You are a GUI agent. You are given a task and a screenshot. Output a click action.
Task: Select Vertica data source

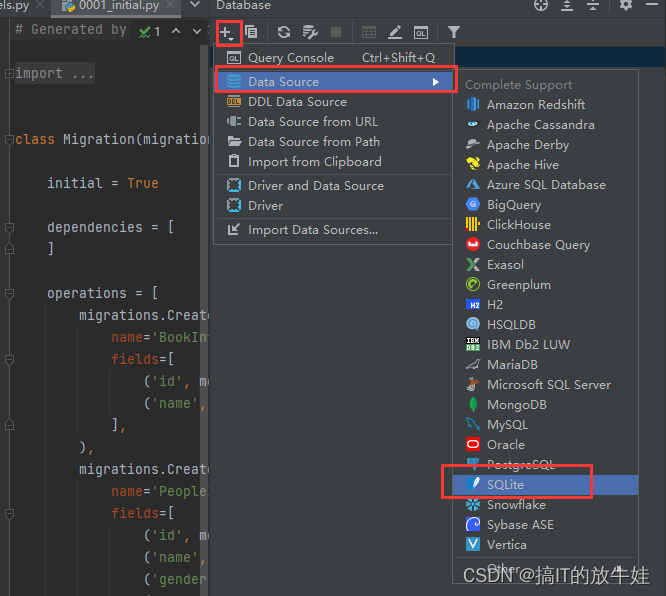click(x=546, y=545)
